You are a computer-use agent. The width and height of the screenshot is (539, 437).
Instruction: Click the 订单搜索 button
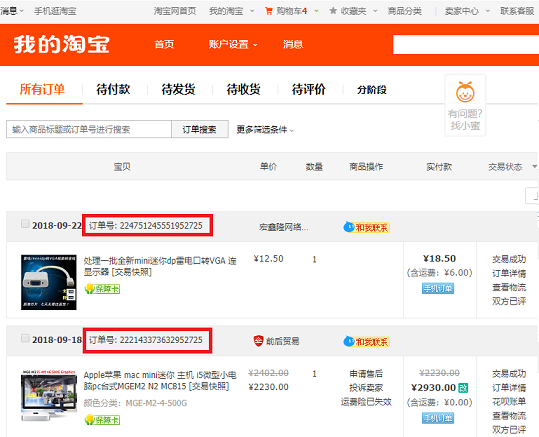tap(200, 129)
